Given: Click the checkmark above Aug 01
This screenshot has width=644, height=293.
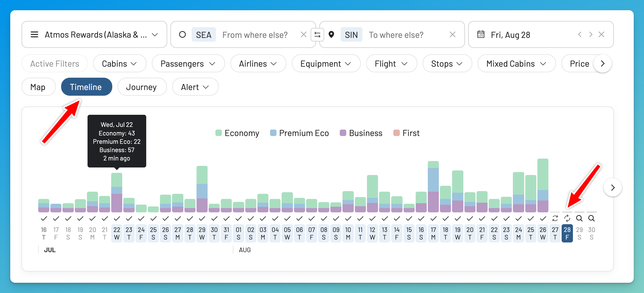Looking at the screenshot, I should tap(239, 218).
